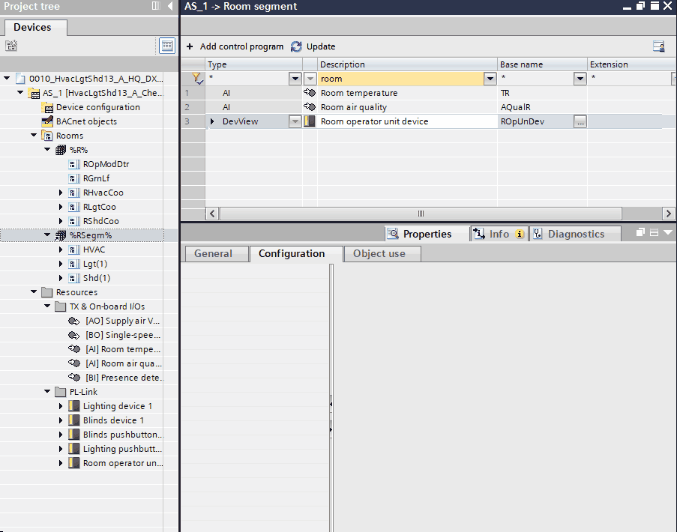Click the [BI] Presence detector input icon

point(74,377)
